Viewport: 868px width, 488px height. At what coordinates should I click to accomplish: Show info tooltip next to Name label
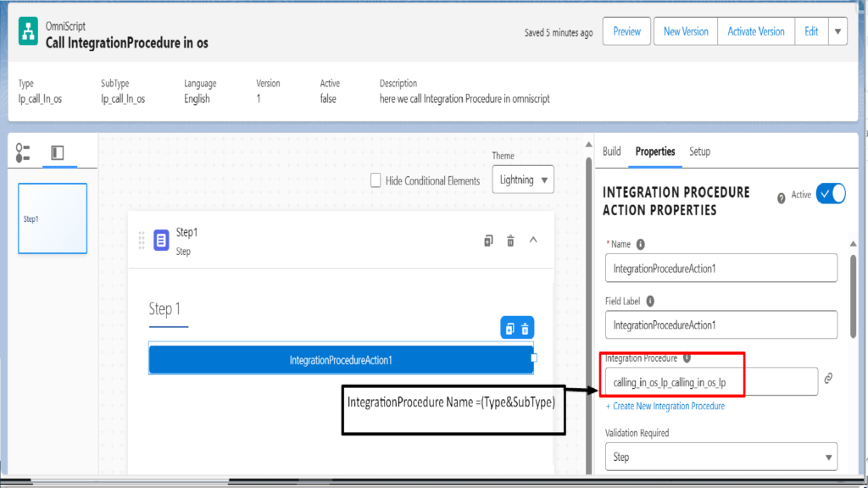[641, 244]
